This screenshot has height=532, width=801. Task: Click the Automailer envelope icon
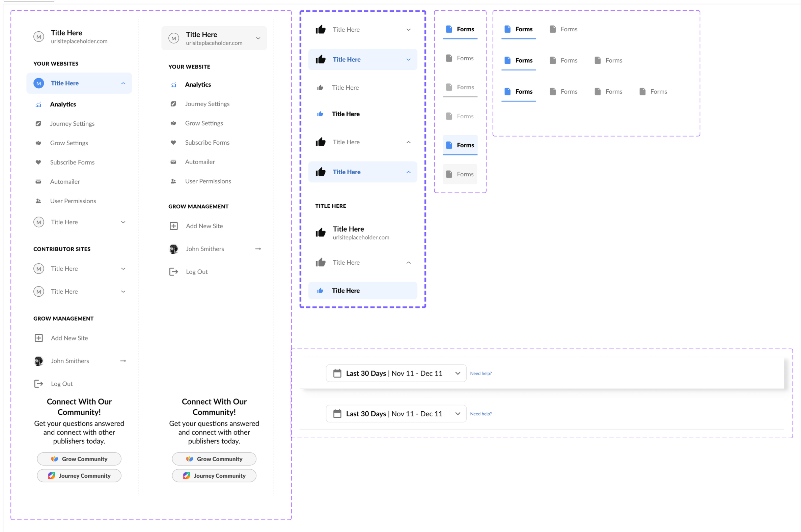point(38,181)
